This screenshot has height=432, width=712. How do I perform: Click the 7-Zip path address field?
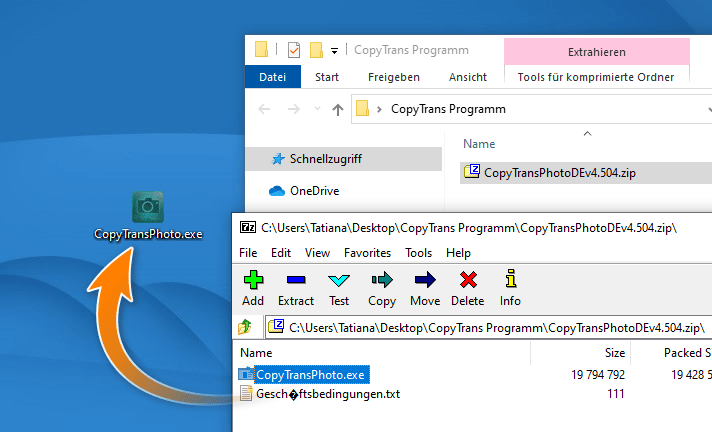click(x=488, y=327)
